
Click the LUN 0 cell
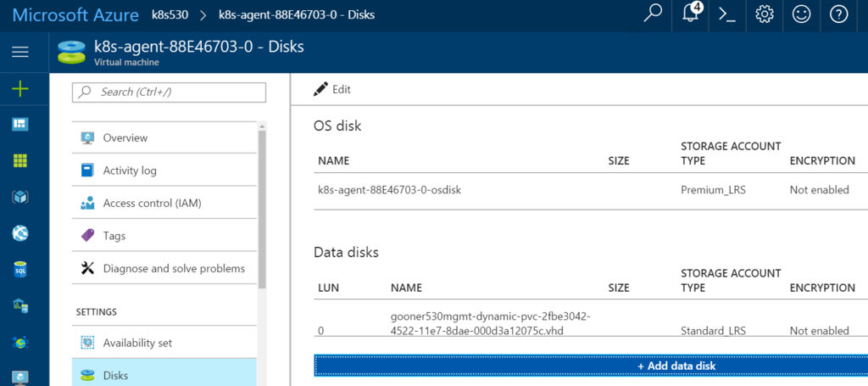pyautogui.click(x=321, y=331)
